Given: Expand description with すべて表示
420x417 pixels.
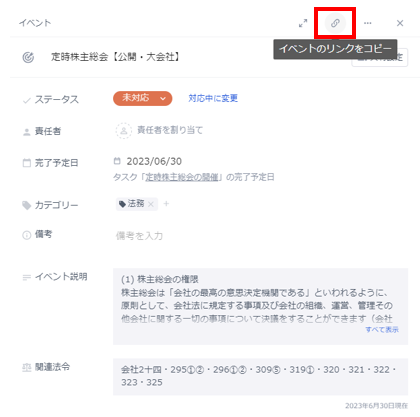Looking at the screenshot, I should [x=382, y=330].
